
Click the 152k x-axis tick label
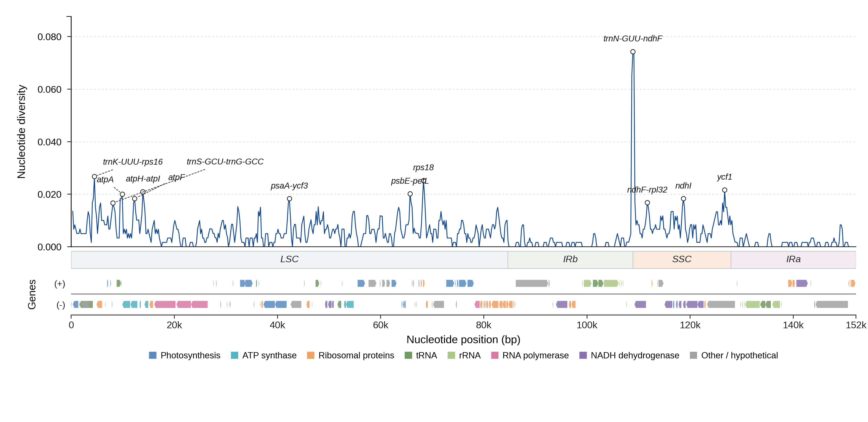coord(856,325)
